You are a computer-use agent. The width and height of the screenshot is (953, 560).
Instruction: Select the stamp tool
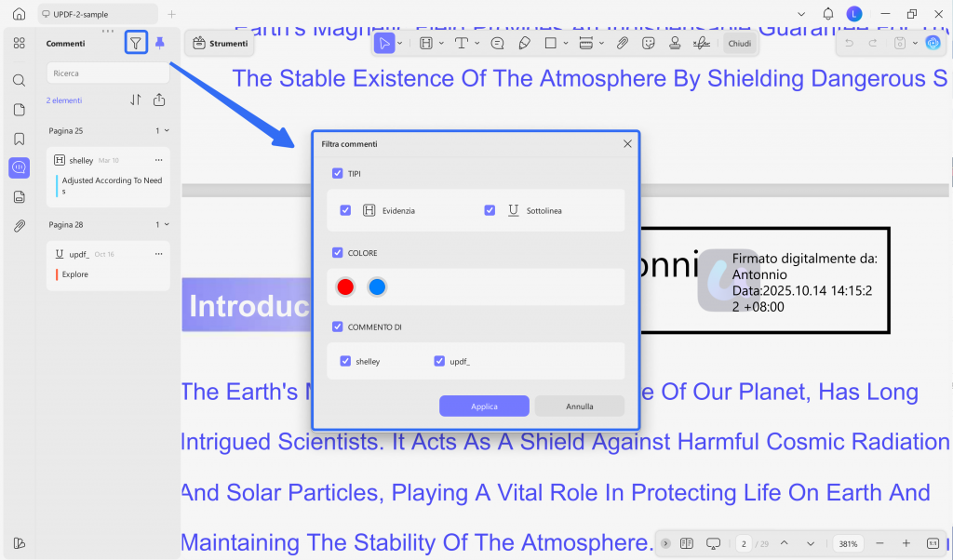(675, 43)
